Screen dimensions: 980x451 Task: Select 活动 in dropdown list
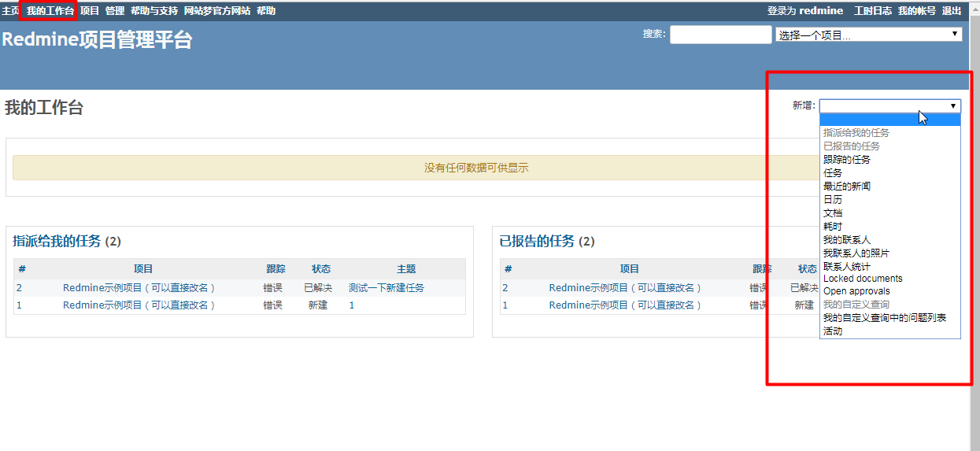pyautogui.click(x=890, y=331)
